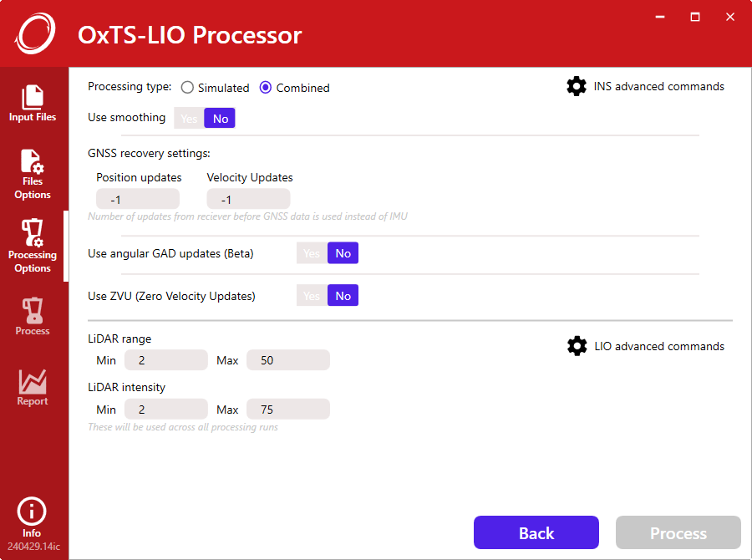Viewport: 752px width, 560px height.
Task: Click the version number 240429.14ic
Action: 33,547
